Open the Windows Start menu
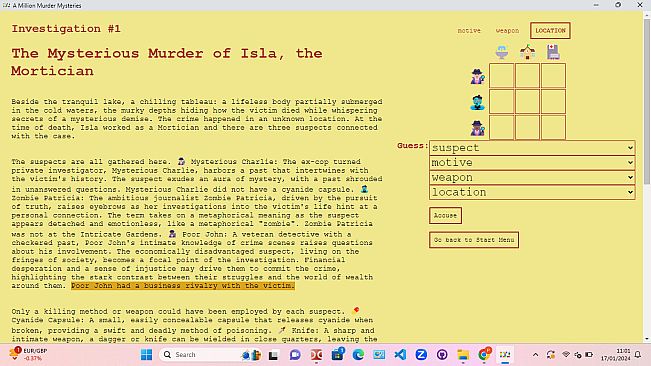 pos(147,355)
